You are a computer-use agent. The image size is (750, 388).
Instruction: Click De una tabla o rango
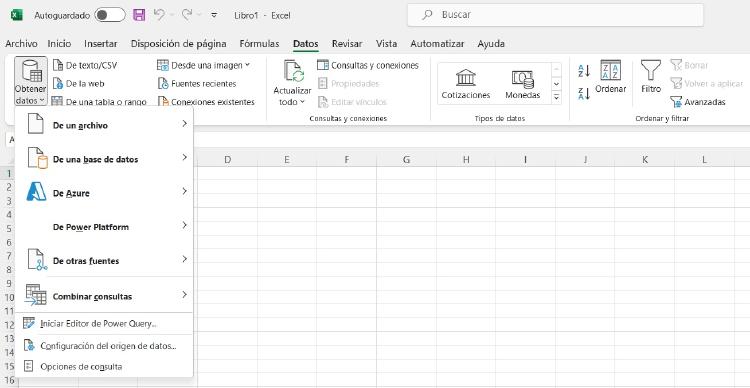pyautogui.click(x=99, y=101)
